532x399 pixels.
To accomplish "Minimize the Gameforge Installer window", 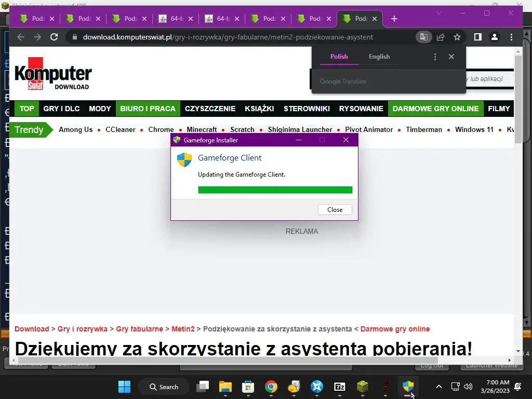I will 299,140.
